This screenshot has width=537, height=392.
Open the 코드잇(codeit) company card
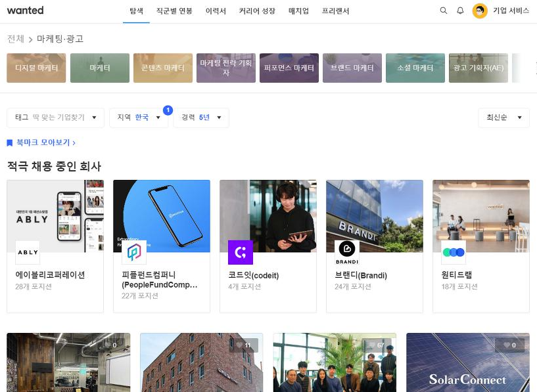click(268, 246)
